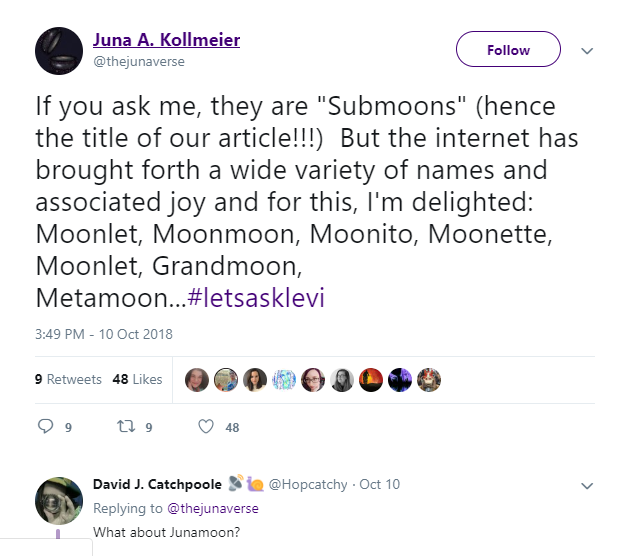Click the Juna A. Kollmeier name link
Screen dimensions: 631x556
coord(166,40)
